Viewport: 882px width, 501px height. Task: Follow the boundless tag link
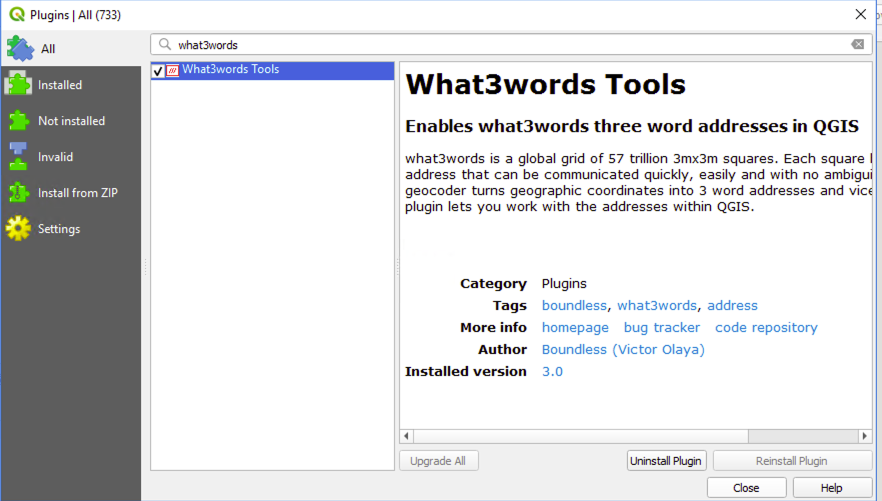(x=574, y=305)
